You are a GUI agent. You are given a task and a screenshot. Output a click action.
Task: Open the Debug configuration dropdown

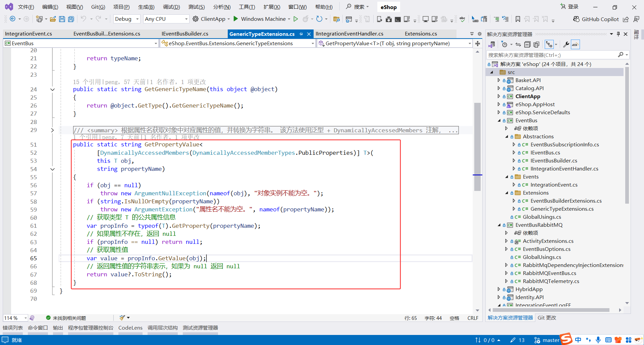pos(126,19)
